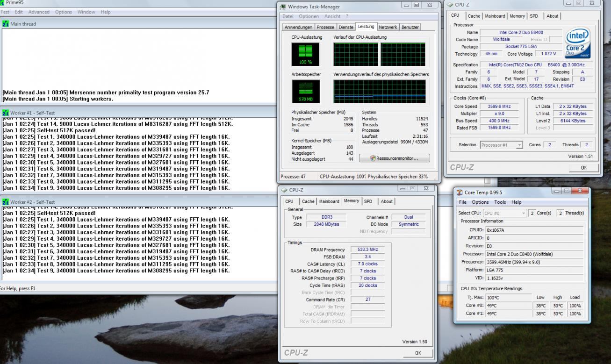The height and width of the screenshot is (364, 611).
Task: Switch to the Anwendungen tab in Task-Manager
Action: point(299,27)
